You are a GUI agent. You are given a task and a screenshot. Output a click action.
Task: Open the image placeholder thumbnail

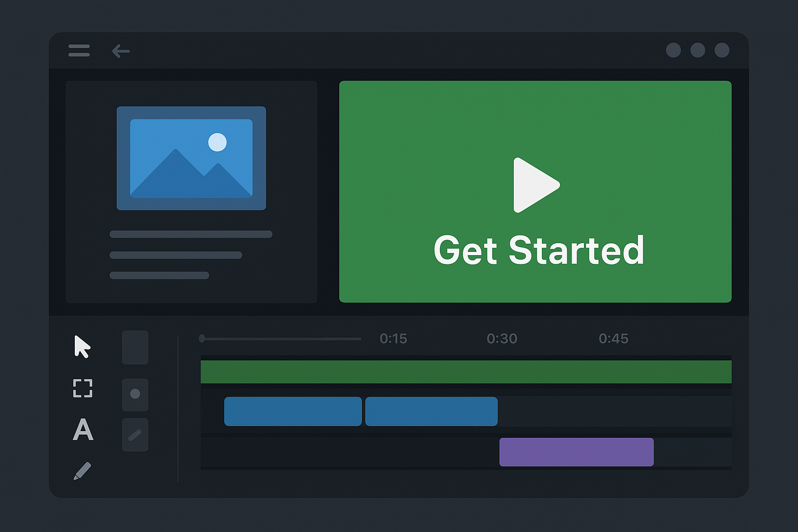191,158
